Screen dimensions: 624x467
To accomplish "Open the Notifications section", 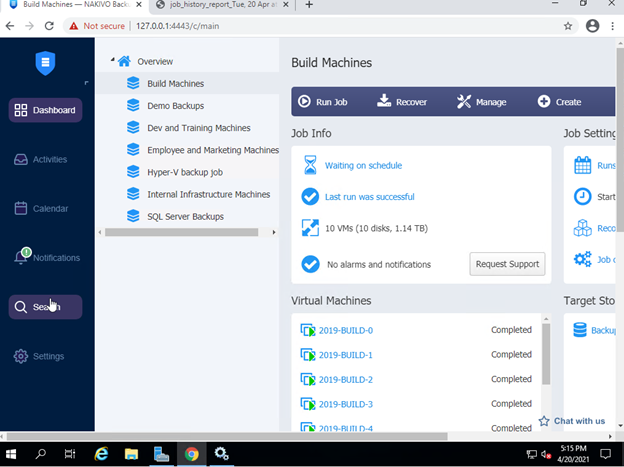I will 47,257.
